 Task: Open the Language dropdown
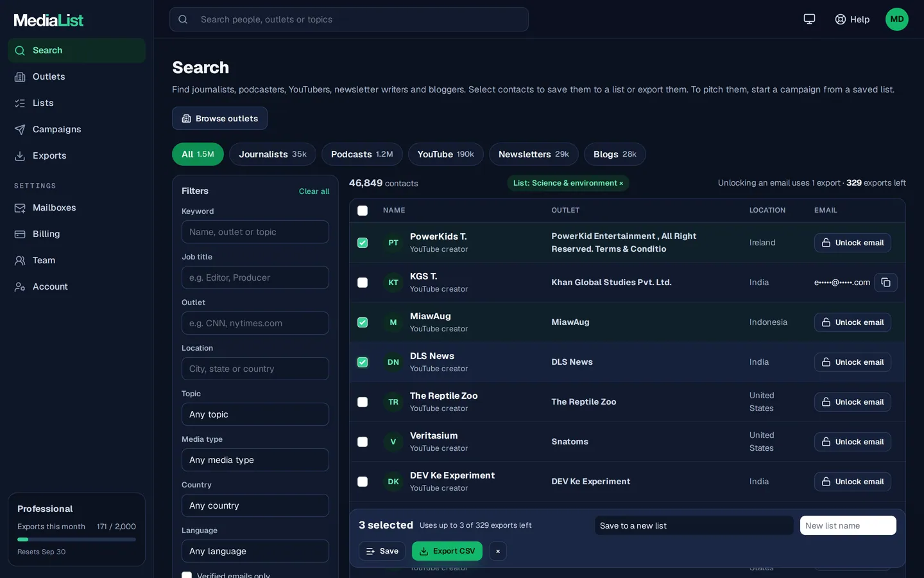click(255, 551)
